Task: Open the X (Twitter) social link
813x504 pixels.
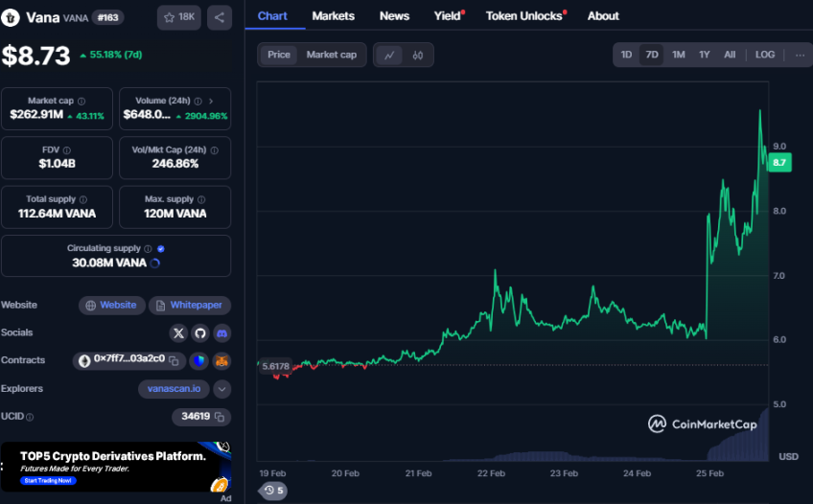Action: point(178,333)
